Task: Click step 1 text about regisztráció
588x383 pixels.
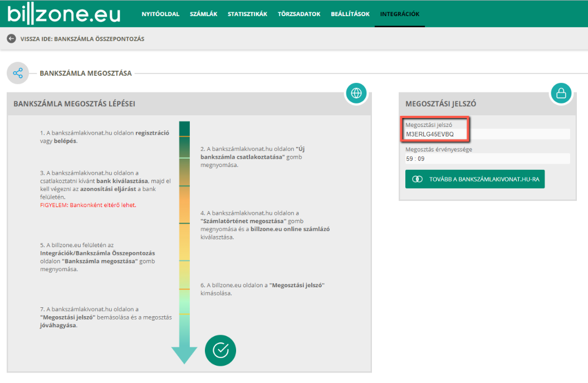Action: (105, 137)
